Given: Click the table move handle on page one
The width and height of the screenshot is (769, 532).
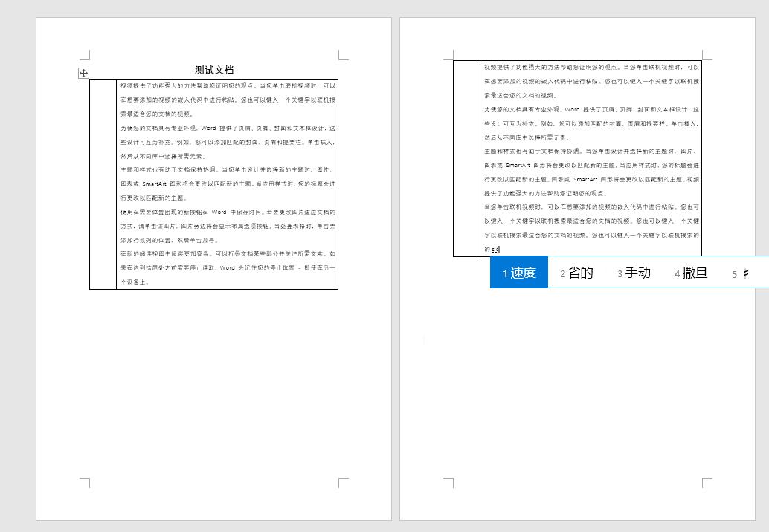Looking at the screenshot, I should pos(83,73).
